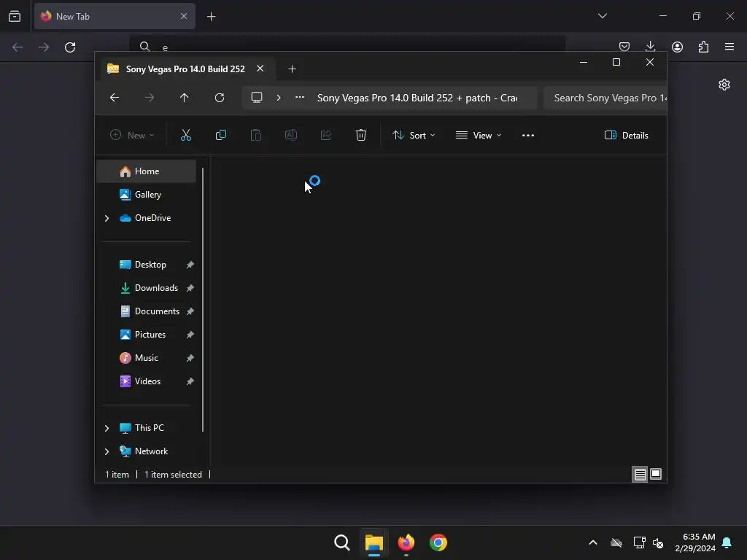Click the Firefox address bar
The image size is (747, 560).
click(x=347, y=47)
